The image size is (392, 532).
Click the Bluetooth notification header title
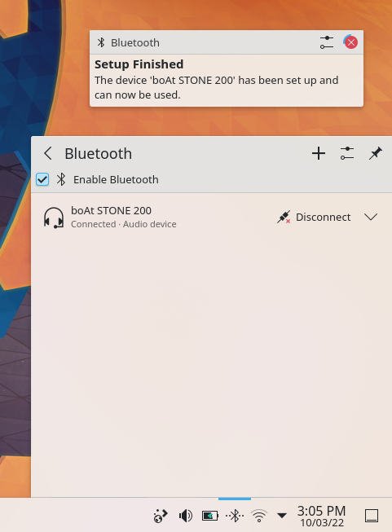pyautogui.click(x=135, y=42)
